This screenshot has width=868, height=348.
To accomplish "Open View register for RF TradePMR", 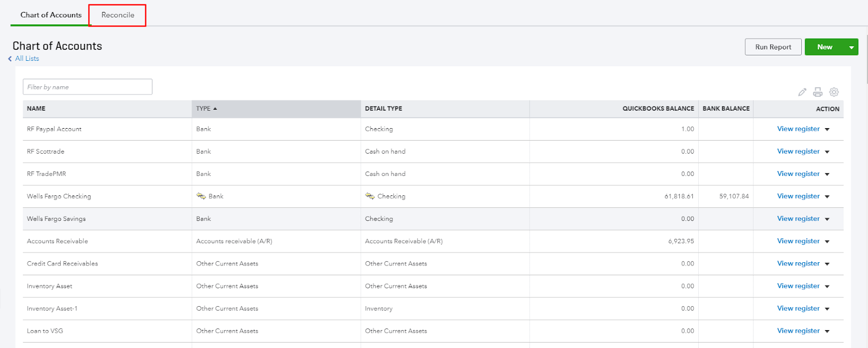I will coord(798,174).
